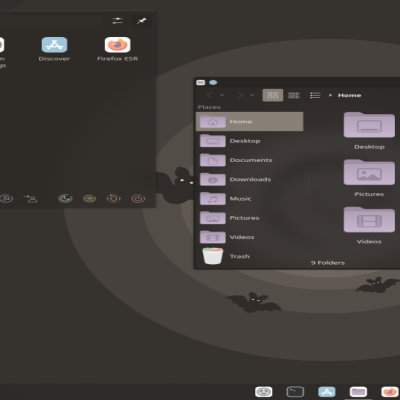This screenshot has height=400, width=400.
Task: Select Pictures in the Places panel
Action: click(x=250, y=218)
